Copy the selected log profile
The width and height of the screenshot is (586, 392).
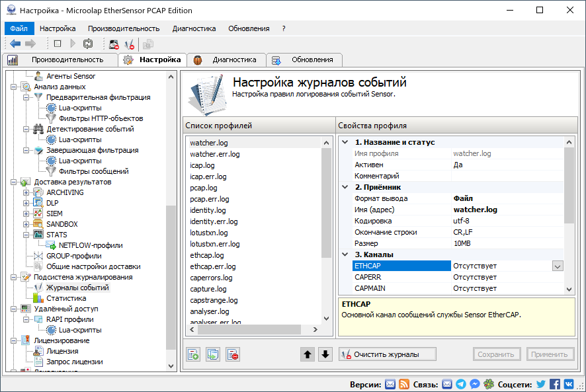[x=213, y=354]
